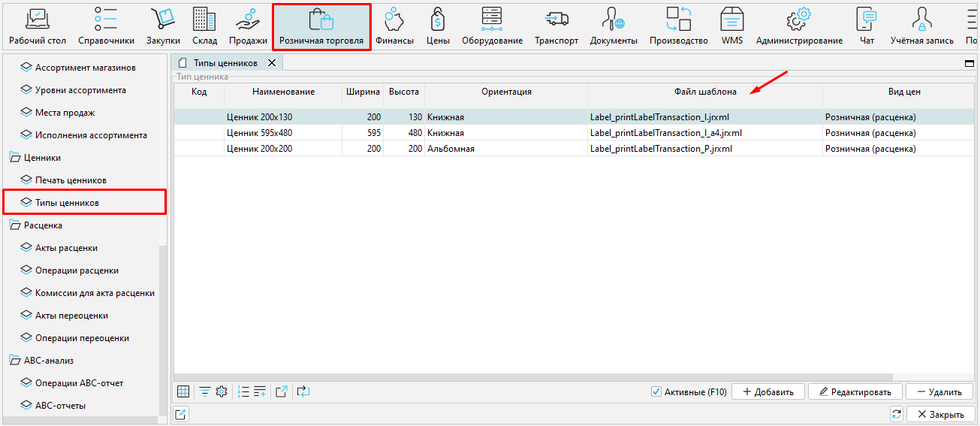This screenshot has height=426, width=980.
Task: Collapse the ABC-анализ folder
Action: [x=15, y=361]
